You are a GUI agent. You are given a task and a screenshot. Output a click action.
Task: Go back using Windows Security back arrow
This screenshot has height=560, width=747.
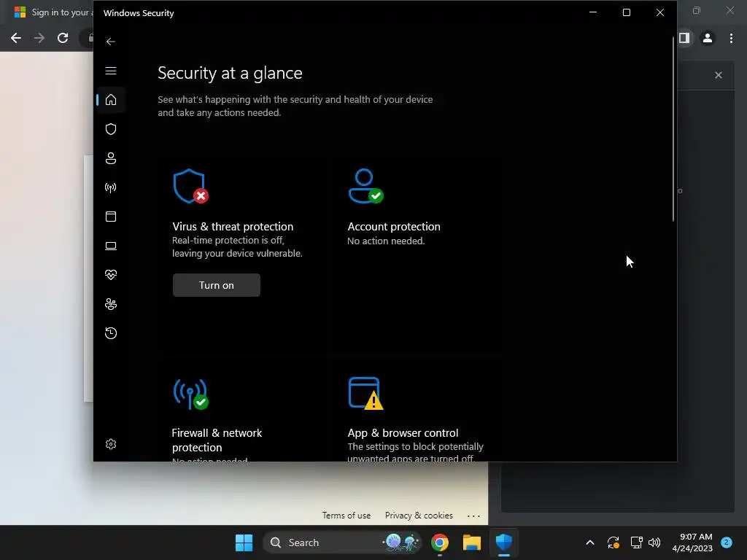[111, 42]
